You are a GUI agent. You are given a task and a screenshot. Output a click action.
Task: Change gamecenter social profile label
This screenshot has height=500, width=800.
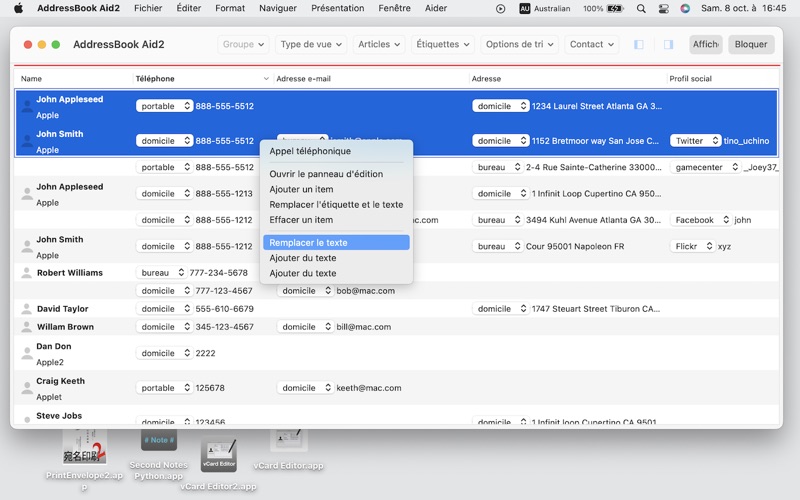click(706, 167)
